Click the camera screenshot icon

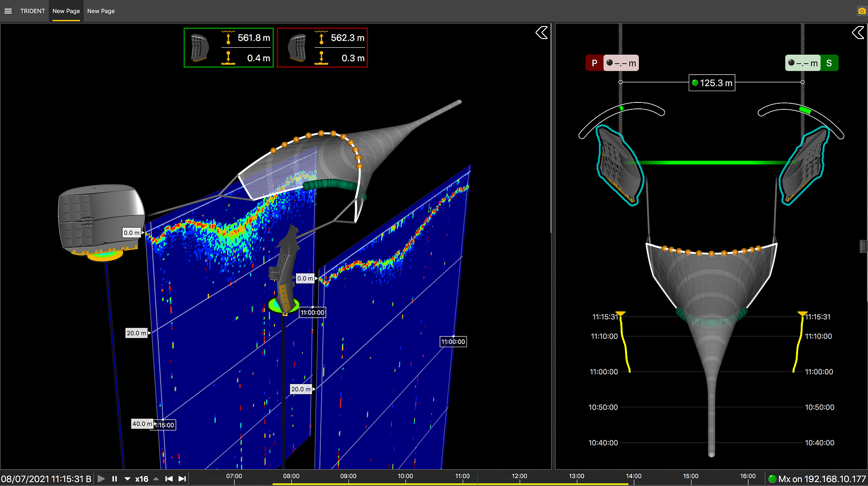(x=861, y=11)
